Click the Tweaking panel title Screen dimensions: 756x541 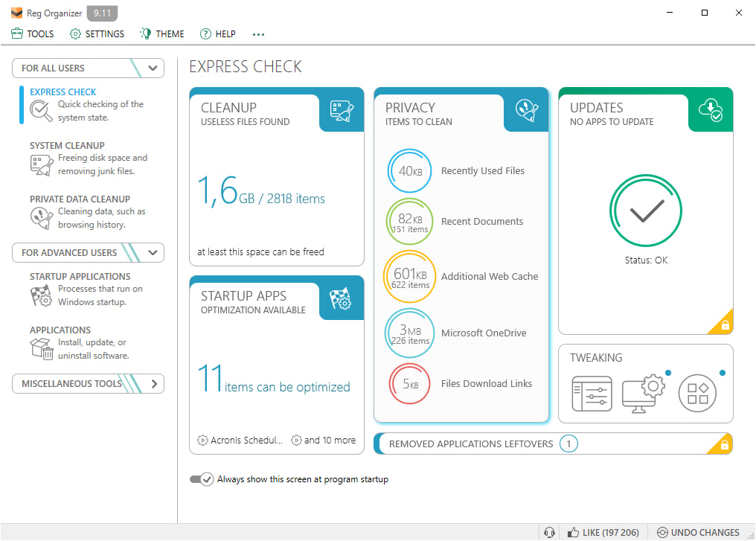pyautogui.click(x=596, y=358)
